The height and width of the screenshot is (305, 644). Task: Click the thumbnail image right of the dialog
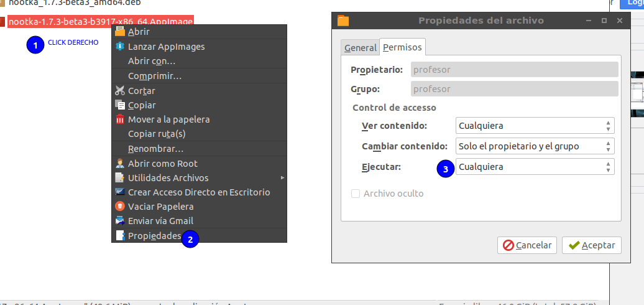637,95
